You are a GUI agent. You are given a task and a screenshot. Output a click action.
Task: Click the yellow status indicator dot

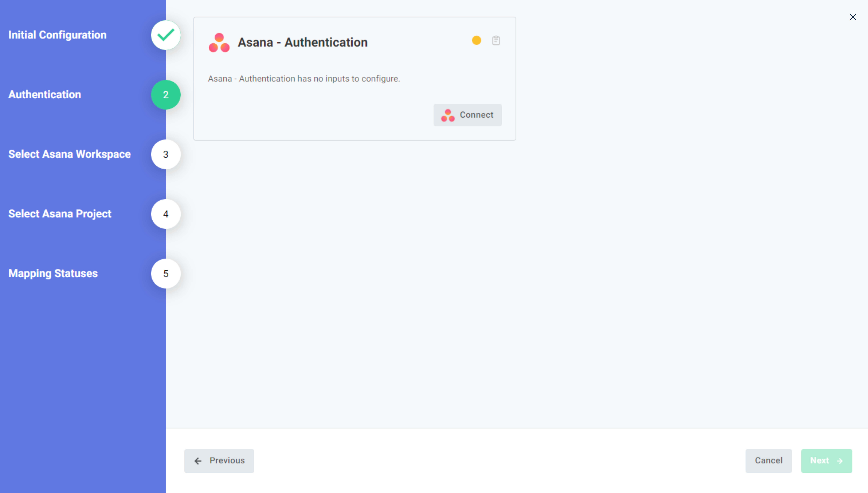pyautogui.click(x=476, y=40)
